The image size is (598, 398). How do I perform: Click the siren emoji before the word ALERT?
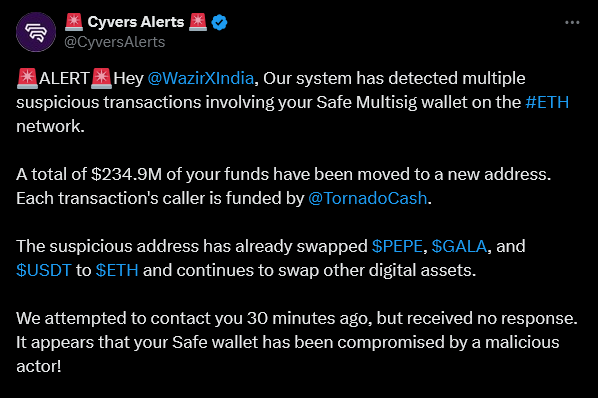coord(27,78)
